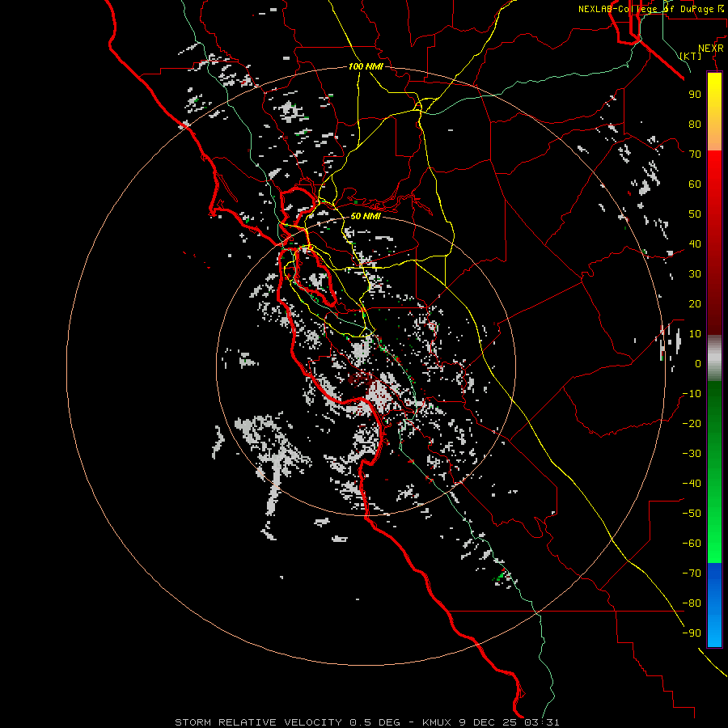Image resolution: width=728 pixels, height=728 pixels.
Task: Select the 50 value on the velocity scale
Action: pos(695,214)
